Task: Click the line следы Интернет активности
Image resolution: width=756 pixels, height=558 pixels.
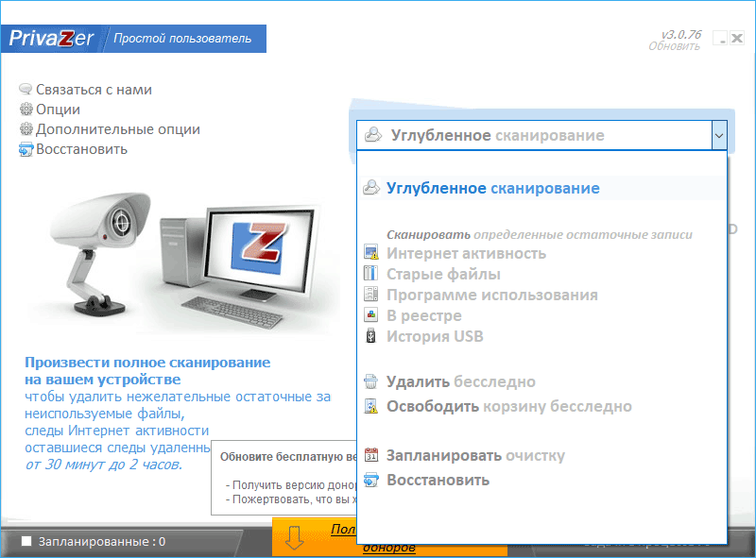Action: pos(116,431)
